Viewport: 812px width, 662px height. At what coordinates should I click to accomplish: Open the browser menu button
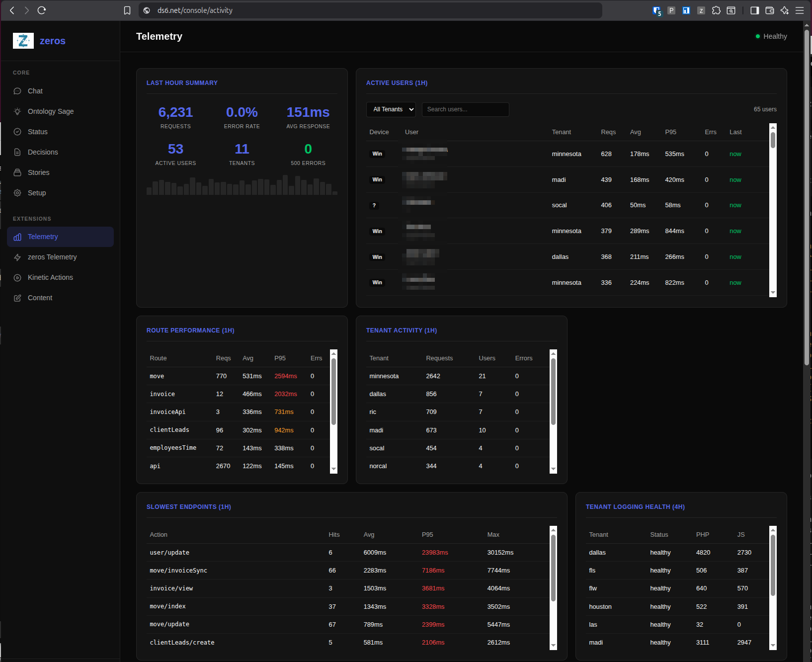800,10
